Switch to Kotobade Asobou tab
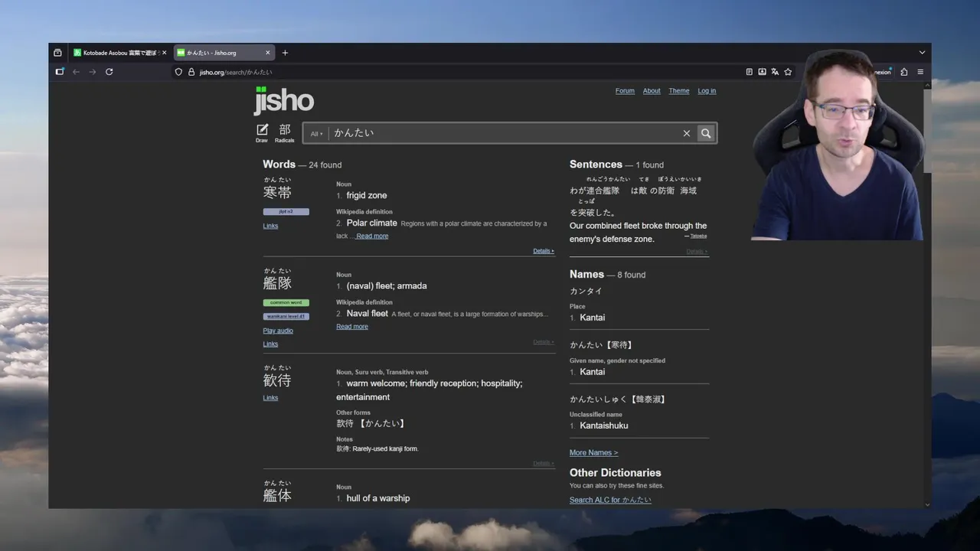980x551 pixels. [x=119, y=53]
